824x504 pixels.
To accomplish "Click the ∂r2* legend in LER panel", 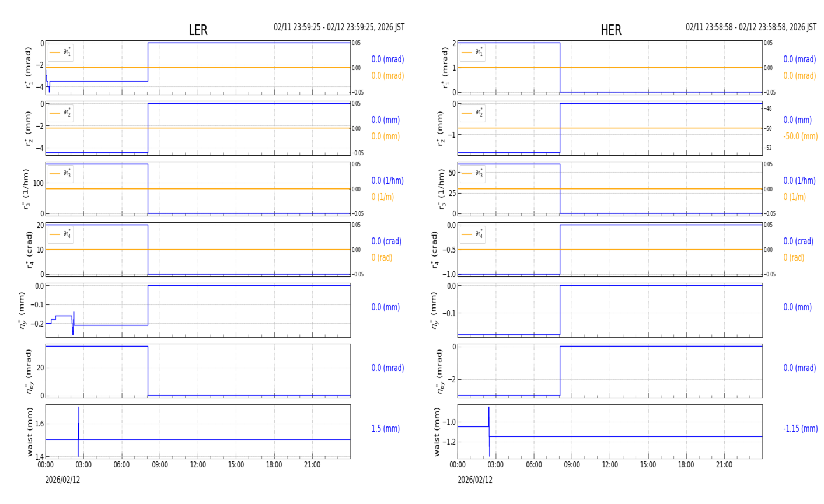I will [x=60, y=113].
